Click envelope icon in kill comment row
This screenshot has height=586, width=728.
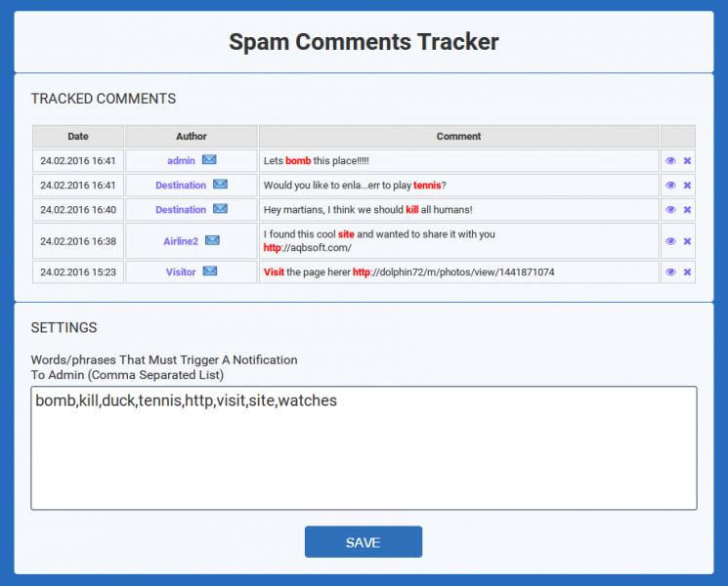pyautogui.click(x=220, y=209)
